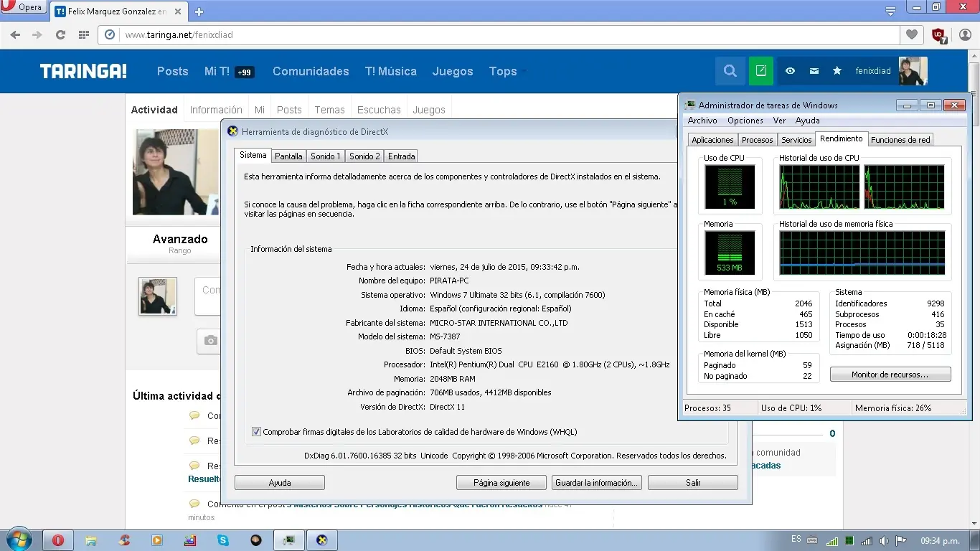Open the Comunidades link
The width and height of the screenshot is (980, 551).
[311, 71]
